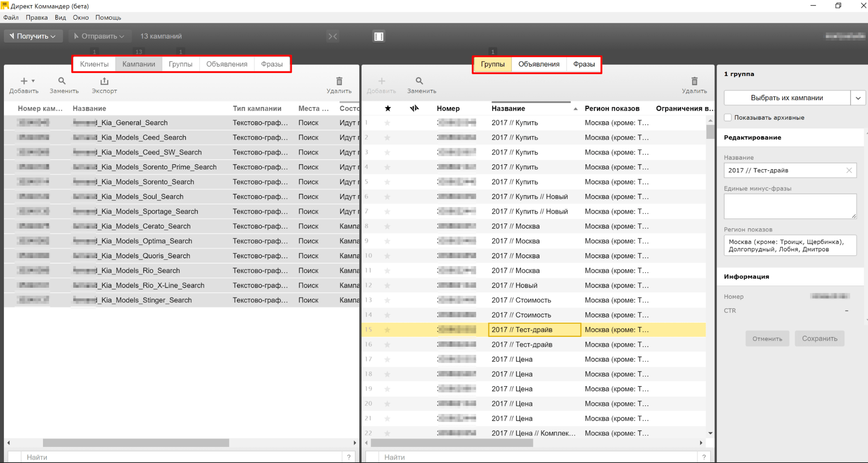
Task: Click the Единые минус-фразы text area
Action: click(x=790, y=206)
